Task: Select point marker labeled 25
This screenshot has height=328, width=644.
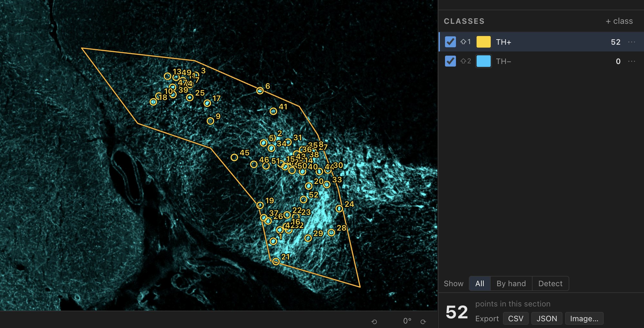Action: pos(190,97)
